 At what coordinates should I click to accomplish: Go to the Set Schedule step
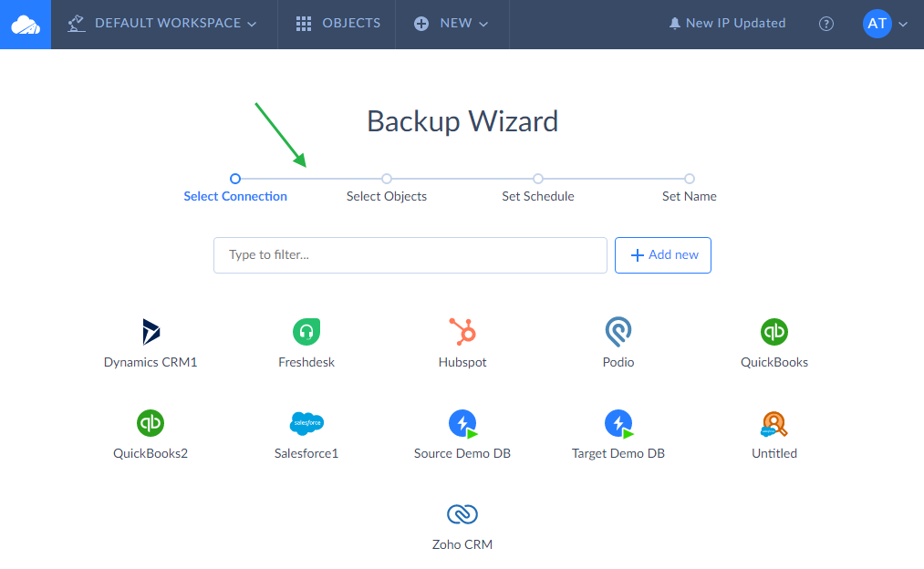point(538,196)
